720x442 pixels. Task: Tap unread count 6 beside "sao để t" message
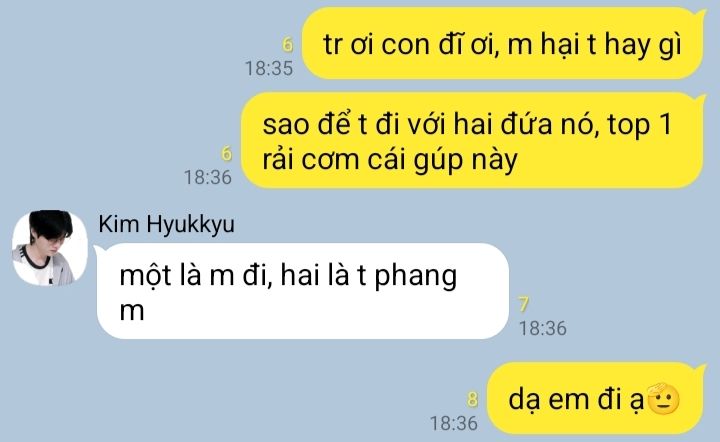click(226, 153)
